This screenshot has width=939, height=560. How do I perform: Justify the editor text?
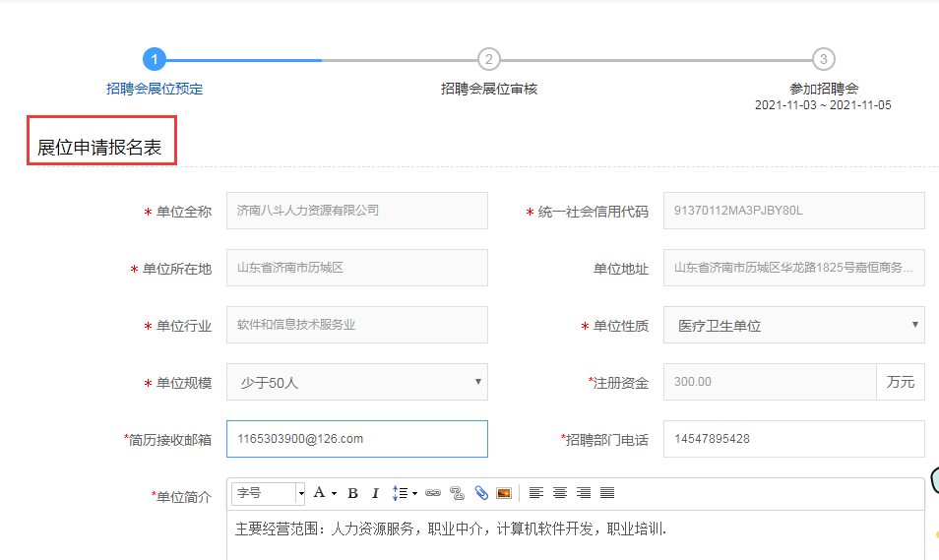click(x=607, y=493)
